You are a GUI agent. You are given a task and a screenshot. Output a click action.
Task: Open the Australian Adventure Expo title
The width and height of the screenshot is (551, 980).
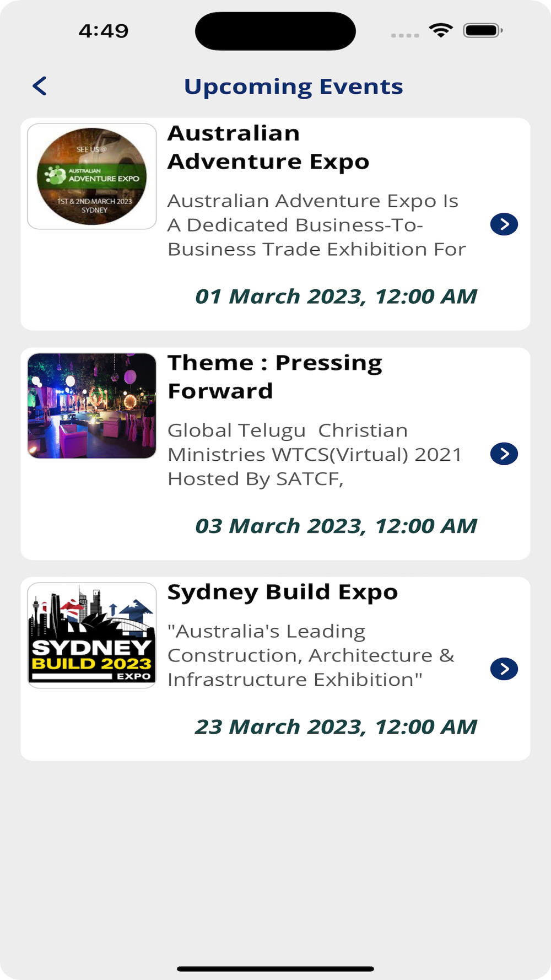[268, 147]
